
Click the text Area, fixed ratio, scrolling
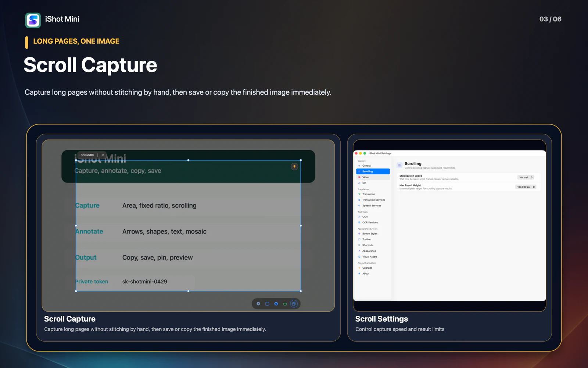[x=159, y=206]
